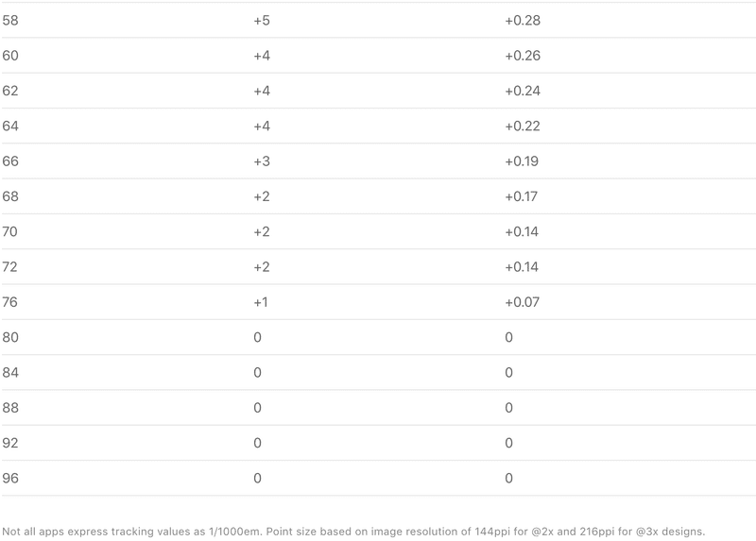Click the size 80 row label
Screen dimensions: 756x541
tap(10, 337)
